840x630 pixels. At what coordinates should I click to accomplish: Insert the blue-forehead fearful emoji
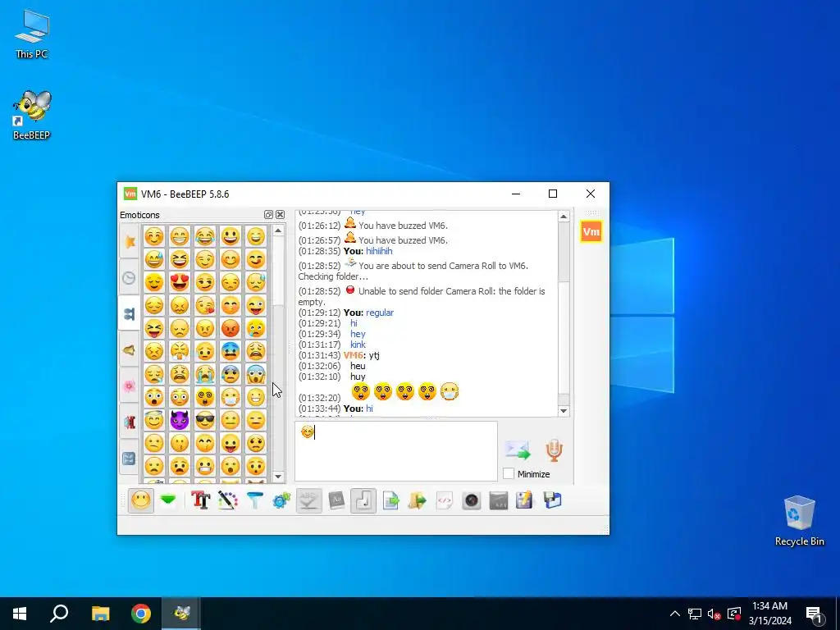231,351
